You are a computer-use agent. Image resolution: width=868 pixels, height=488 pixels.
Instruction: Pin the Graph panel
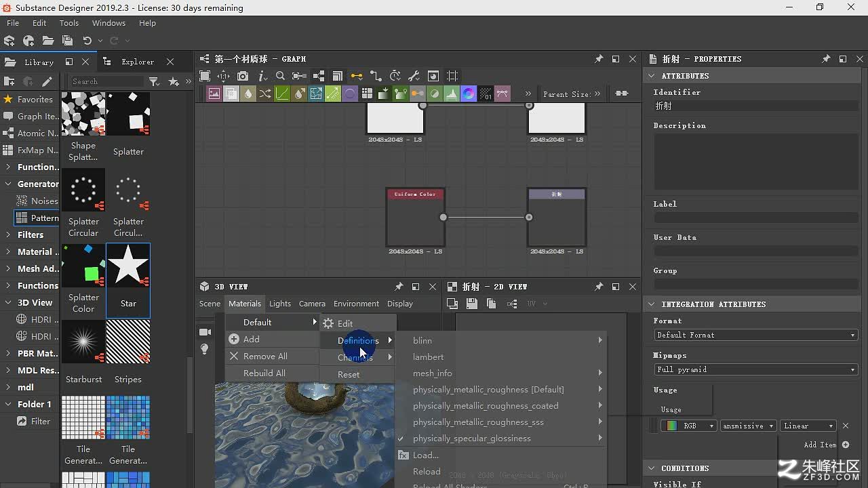(x=599, y=59)
